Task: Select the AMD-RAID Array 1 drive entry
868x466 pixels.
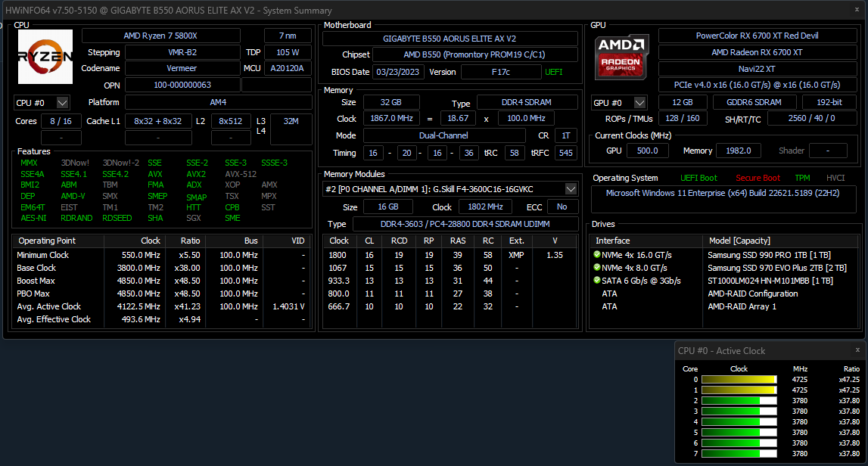Action: [x=723, y=306]
